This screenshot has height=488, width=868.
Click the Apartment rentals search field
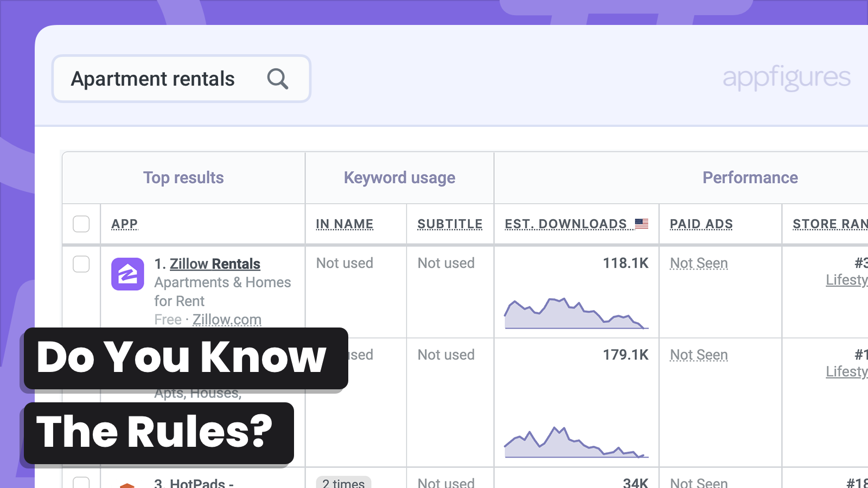coord(181,79)
